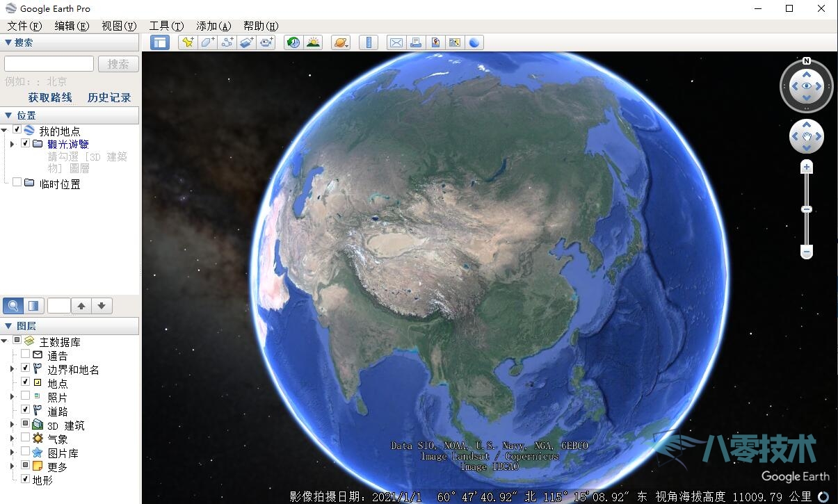Viewport: 838px width, 504px height.
Task: Expand the 边界和地名 layer node
Action: (x=13, y=369)
